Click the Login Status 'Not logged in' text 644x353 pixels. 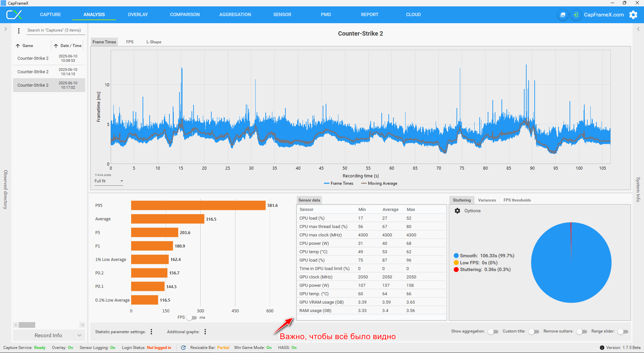(x=159, y=348)
